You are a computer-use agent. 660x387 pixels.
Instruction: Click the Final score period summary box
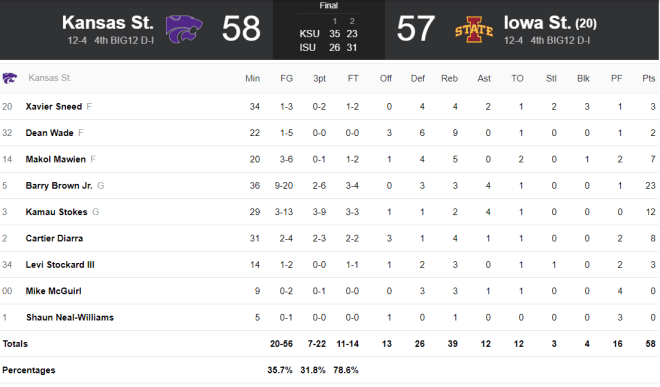coord(329,29)
